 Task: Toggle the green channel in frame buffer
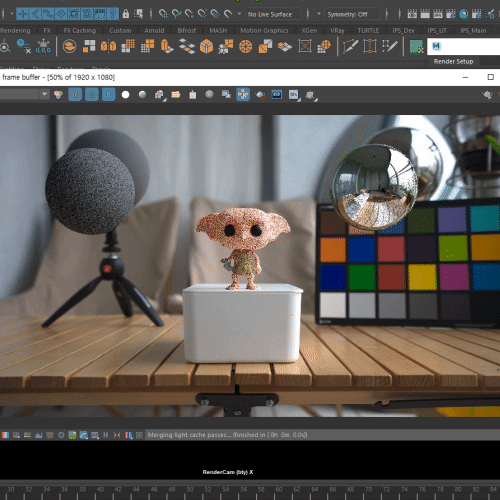92,95
